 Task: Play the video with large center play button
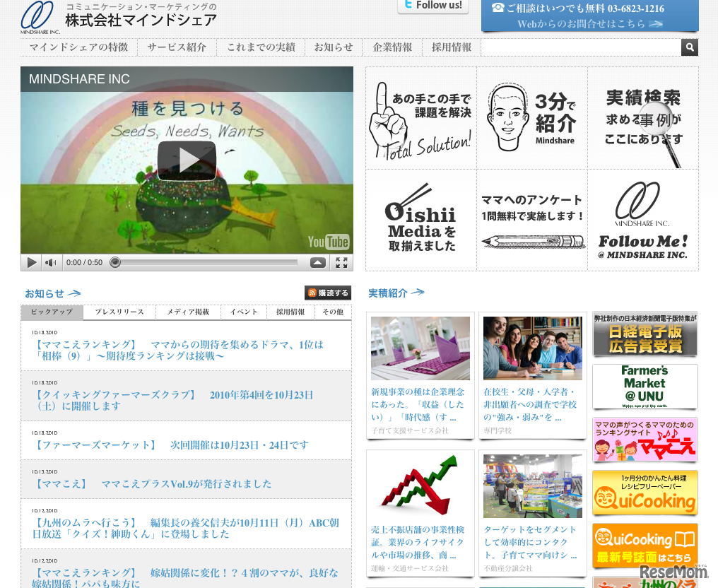coord(187,160)
